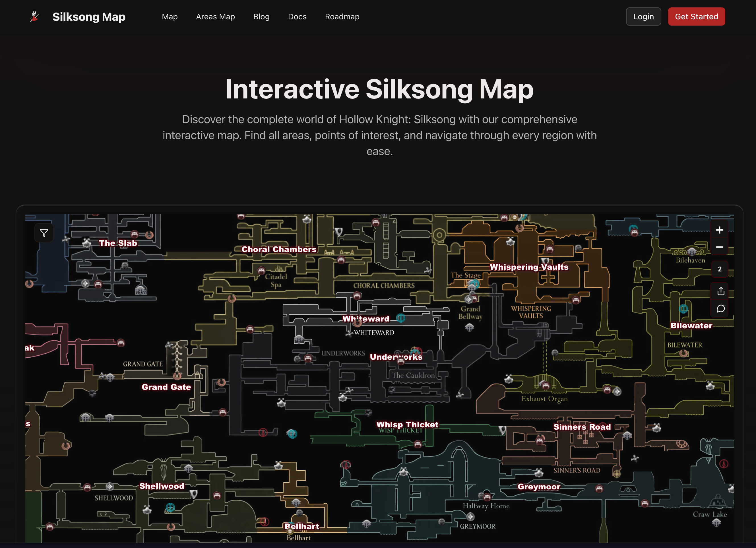Open the Roadmap navigation link
The height and width of the screenshot is (548, 756).
pos(342,17)
